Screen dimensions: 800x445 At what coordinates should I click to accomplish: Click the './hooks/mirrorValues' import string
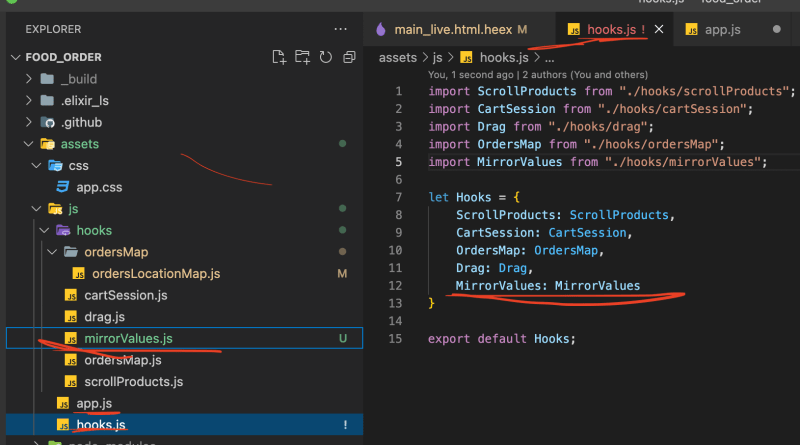[682, 162]
